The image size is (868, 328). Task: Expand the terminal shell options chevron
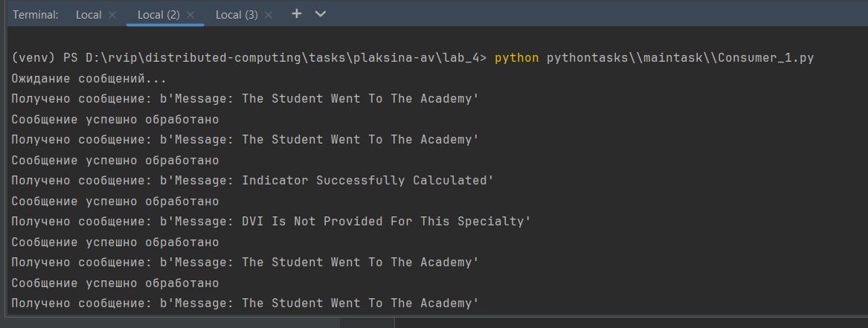point(321,14)
